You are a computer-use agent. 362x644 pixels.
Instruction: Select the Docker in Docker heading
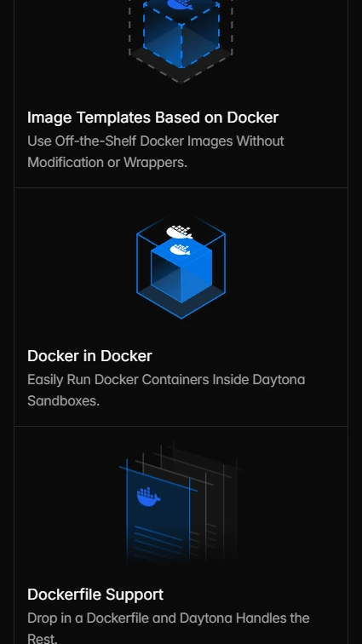tap(89, 356)
